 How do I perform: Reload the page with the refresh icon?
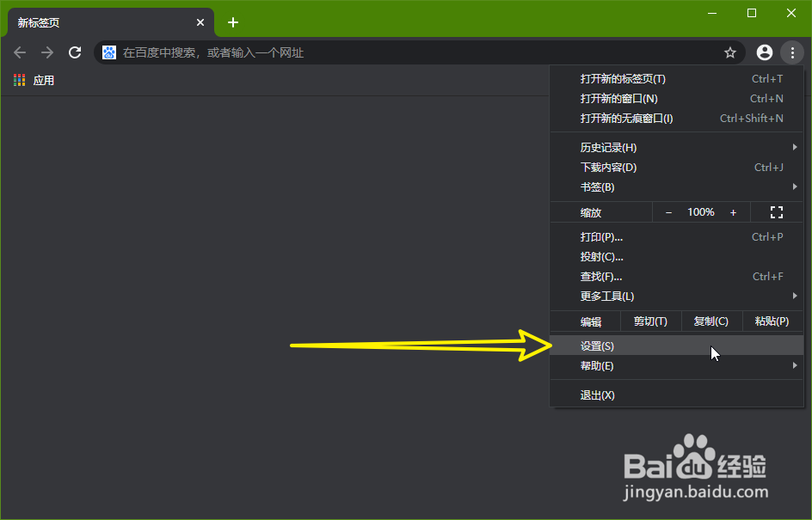[75, 52]
